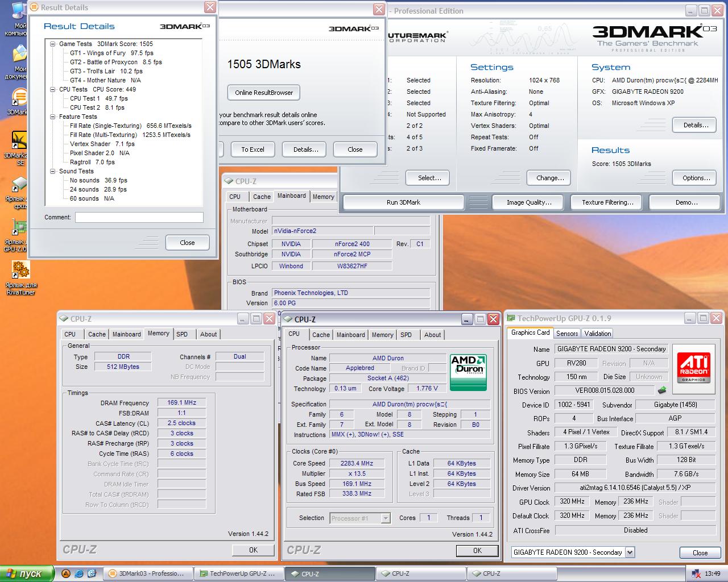Image resolution: width=728 pixels, height=582 pixels.
Task: Open the My Documents desktop folder icon
Action: tap(19, 55)
